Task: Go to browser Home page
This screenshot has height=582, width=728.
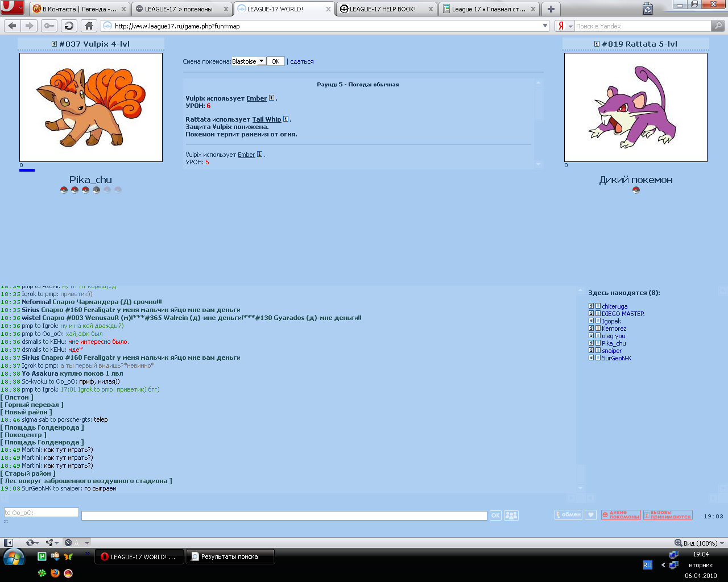Action: click(x=88, y=26)
